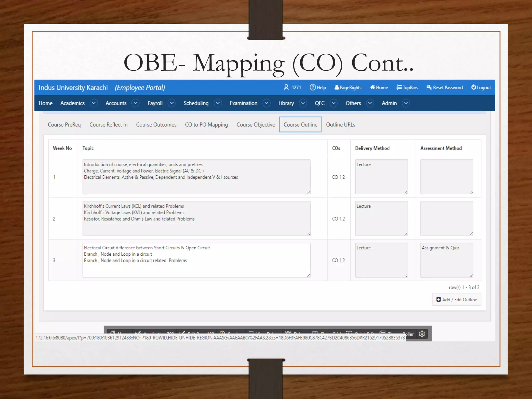Open the Course Outcomes tab
The height and width of the screenshot is (399, 532).
[156, 125]
